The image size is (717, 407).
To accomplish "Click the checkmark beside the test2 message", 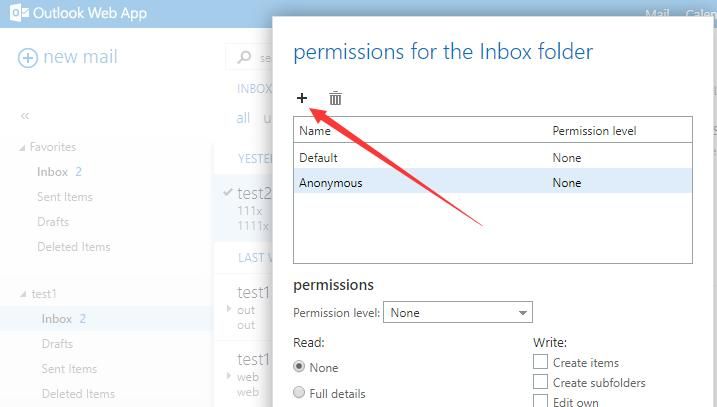I will [228, 192].
